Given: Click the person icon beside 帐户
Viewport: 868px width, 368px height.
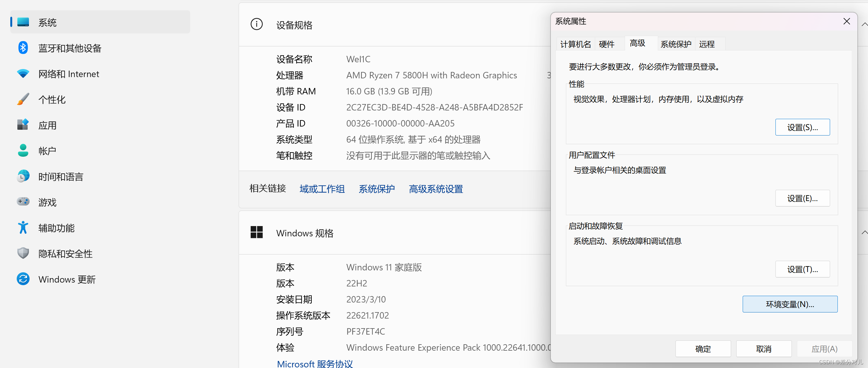Looking at the screenshot, I should (23, 151).
